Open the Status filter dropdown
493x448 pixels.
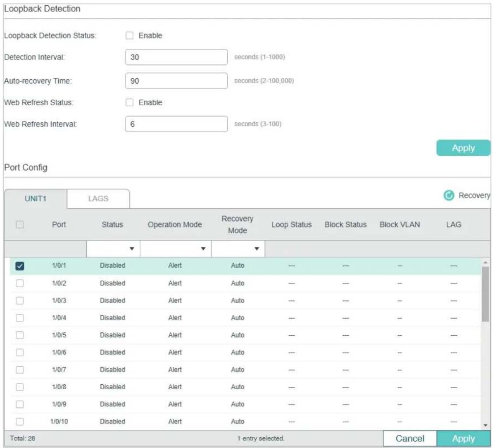(113, 249)
